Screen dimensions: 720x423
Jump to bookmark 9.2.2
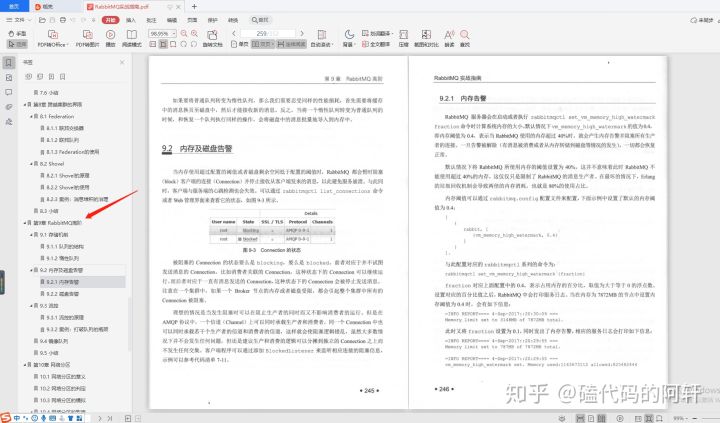click(x=60, y=294)
